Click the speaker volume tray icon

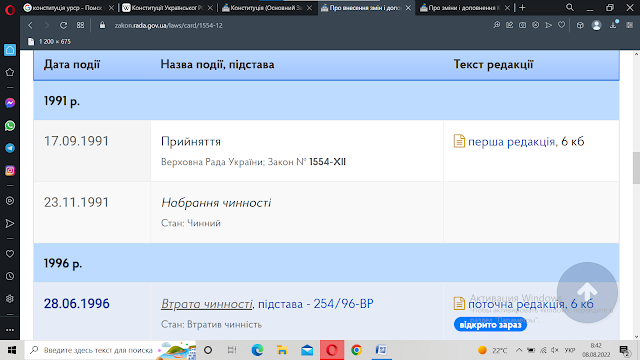pos(555,350)
